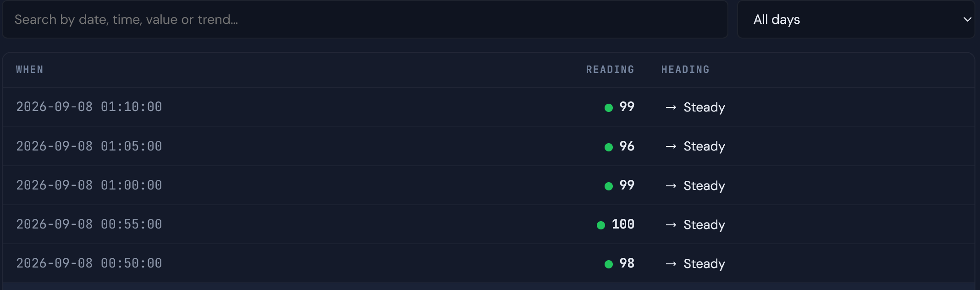Select the 2026-09-08 00:55:00 row timestamp
The width and height of the screenshot is (980, 290).
click(x=89, y=224)
